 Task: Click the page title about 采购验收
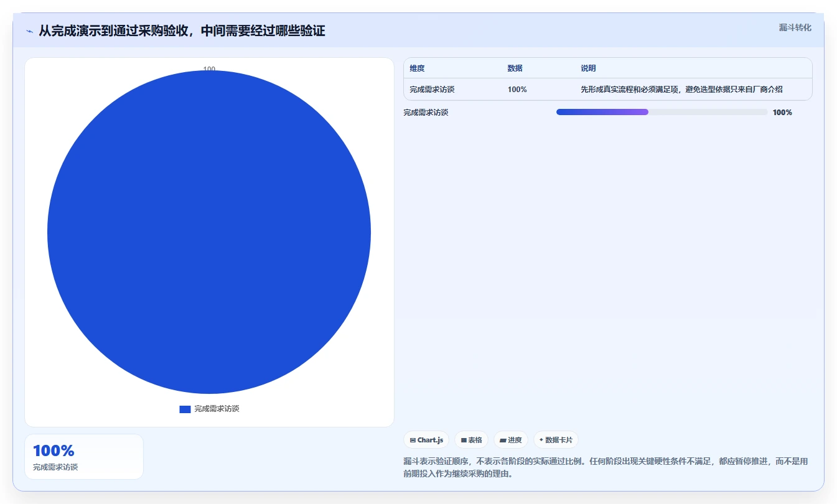[182, 30]
